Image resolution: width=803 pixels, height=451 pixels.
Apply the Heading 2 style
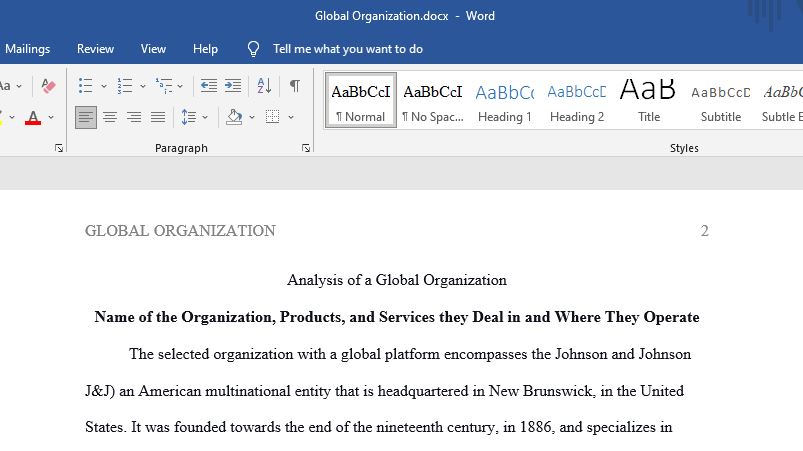(577, 100)
